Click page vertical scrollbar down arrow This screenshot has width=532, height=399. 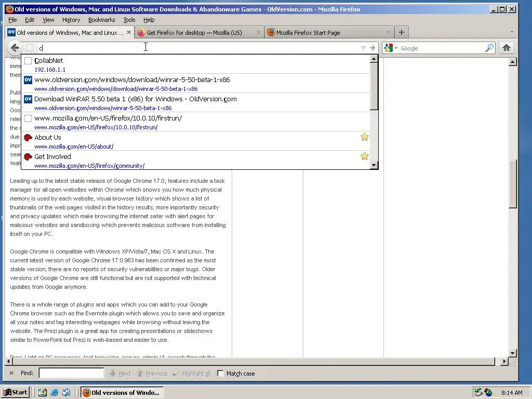pyautogui.click(x=513, y=353)
